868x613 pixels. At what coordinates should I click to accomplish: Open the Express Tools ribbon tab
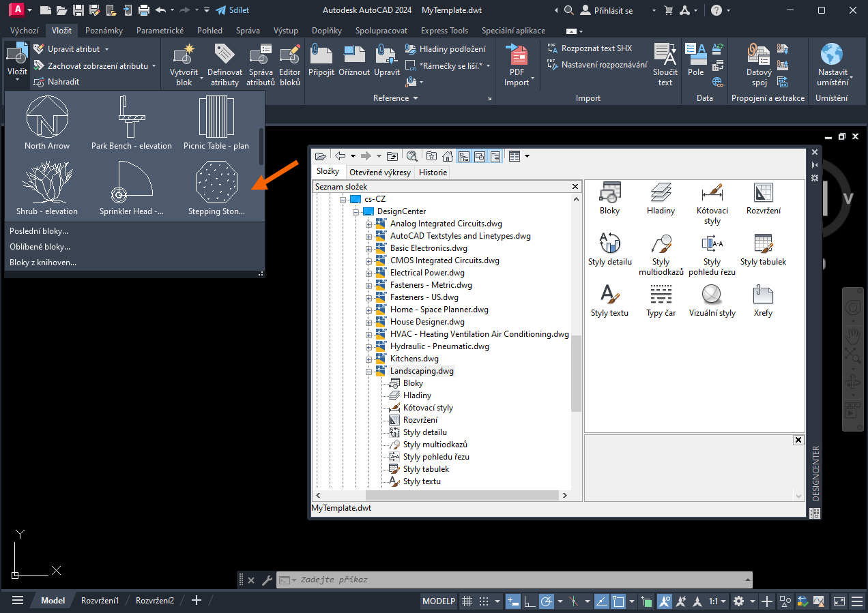(444, 31)
